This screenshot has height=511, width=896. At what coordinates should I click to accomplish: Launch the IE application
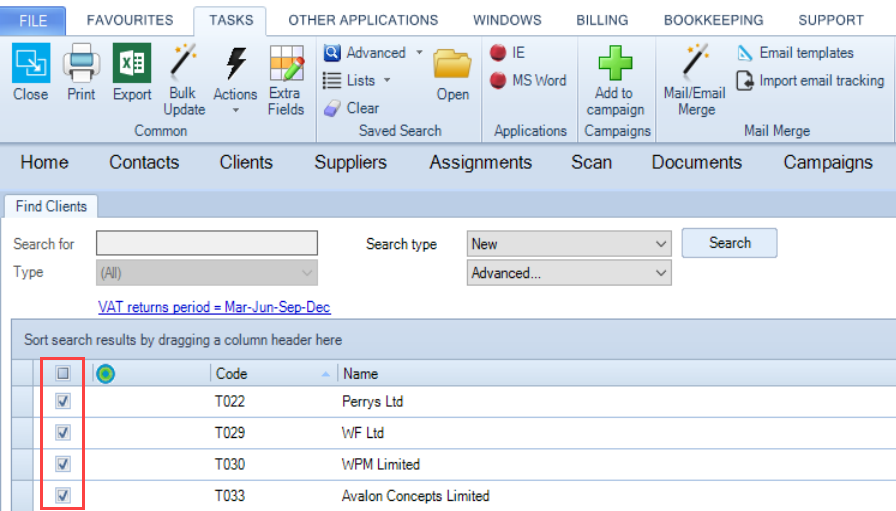pos(498,53)
